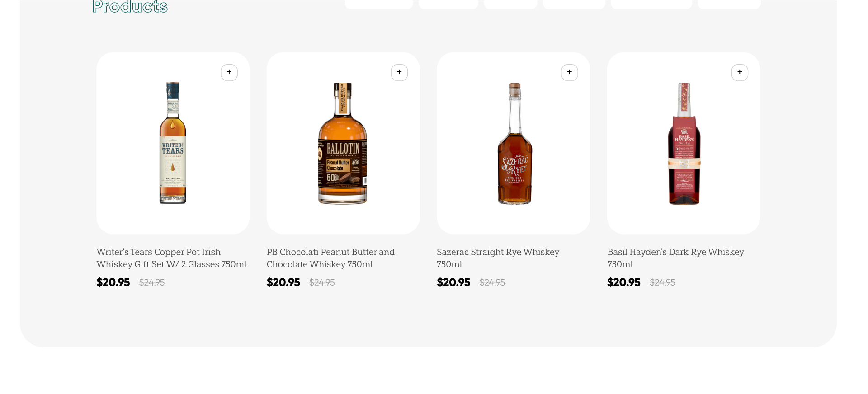Viewport: 868px width, 394px height.
Task: Add Writer's Tears gift set using plus icon
Action: coord(229,72)
